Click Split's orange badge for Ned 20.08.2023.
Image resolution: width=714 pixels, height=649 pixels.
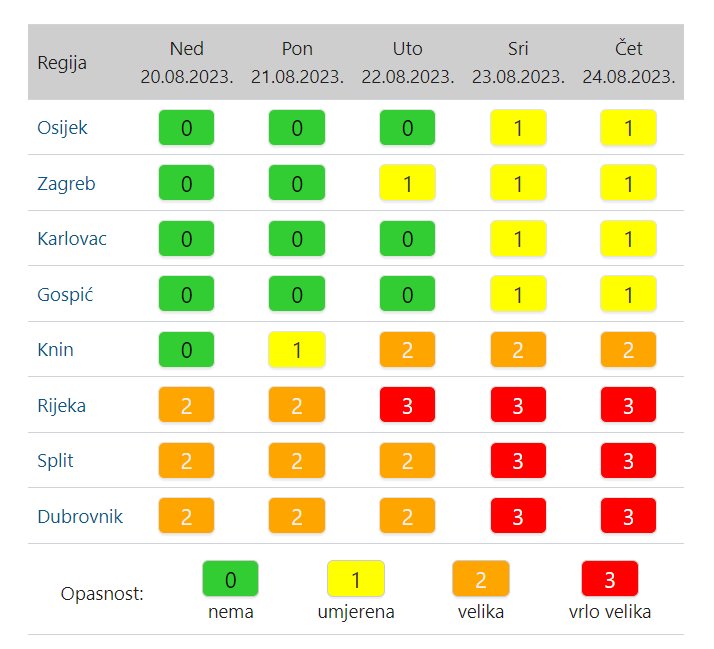click(187, 461)
